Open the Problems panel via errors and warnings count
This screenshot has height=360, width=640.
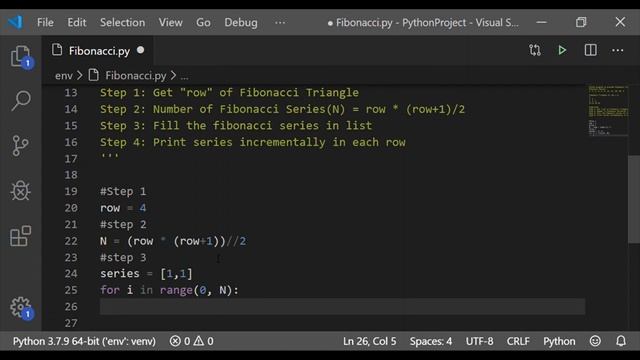coord(191,341)
